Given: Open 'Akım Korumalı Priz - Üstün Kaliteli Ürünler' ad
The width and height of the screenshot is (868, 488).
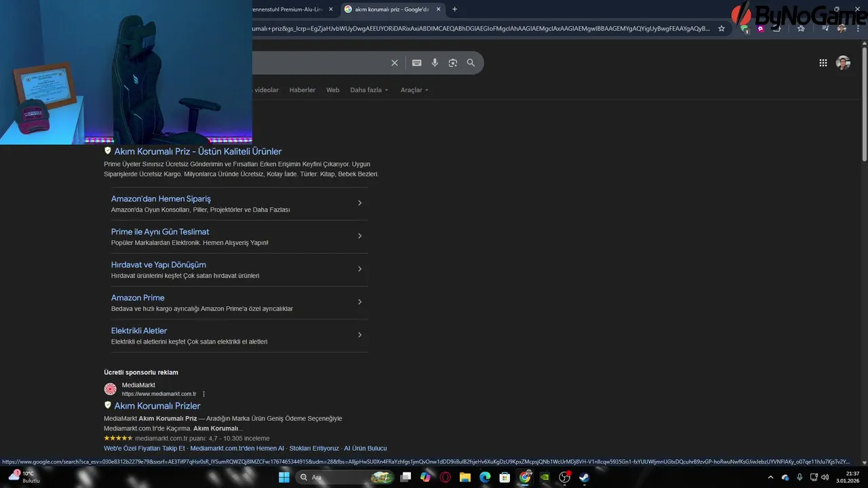Looking at the screenshot, I should tap(198, 152).
